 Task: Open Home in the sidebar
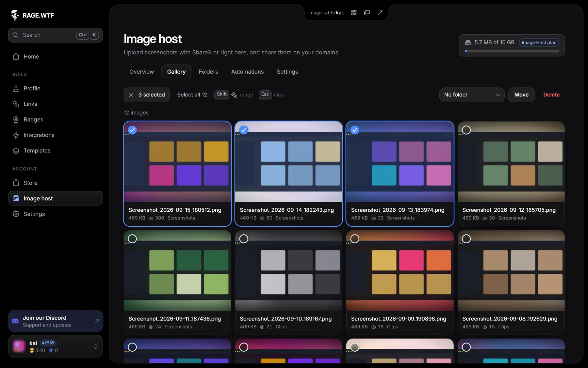pyautogui.click(x=56, y=57)
